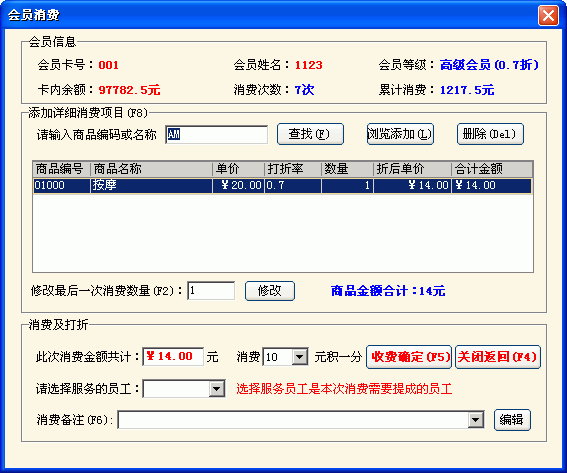The image size is (567, 473).
Task: Confirm payment with 收费确定(F5)
Action: coord(409,357)
